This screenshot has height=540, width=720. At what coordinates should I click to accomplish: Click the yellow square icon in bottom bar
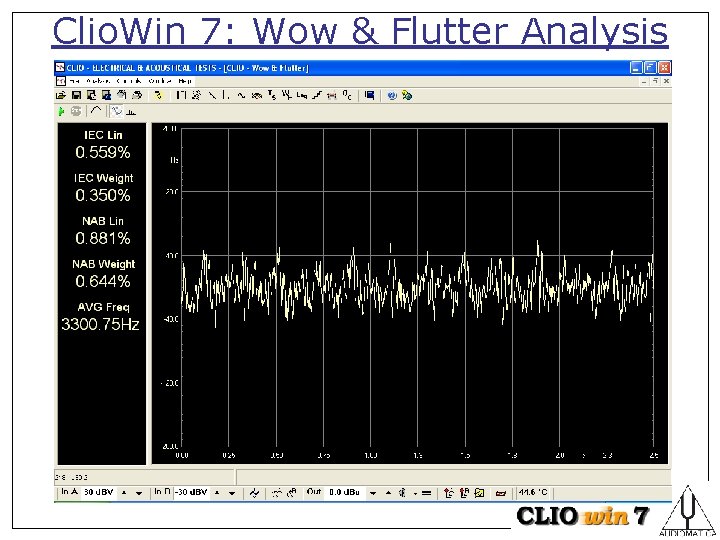[x=479, y=493]
